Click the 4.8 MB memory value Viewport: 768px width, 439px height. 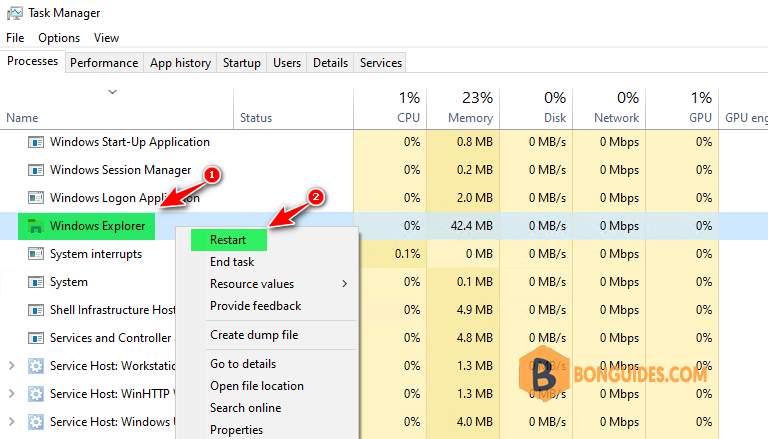coord(475,338)
